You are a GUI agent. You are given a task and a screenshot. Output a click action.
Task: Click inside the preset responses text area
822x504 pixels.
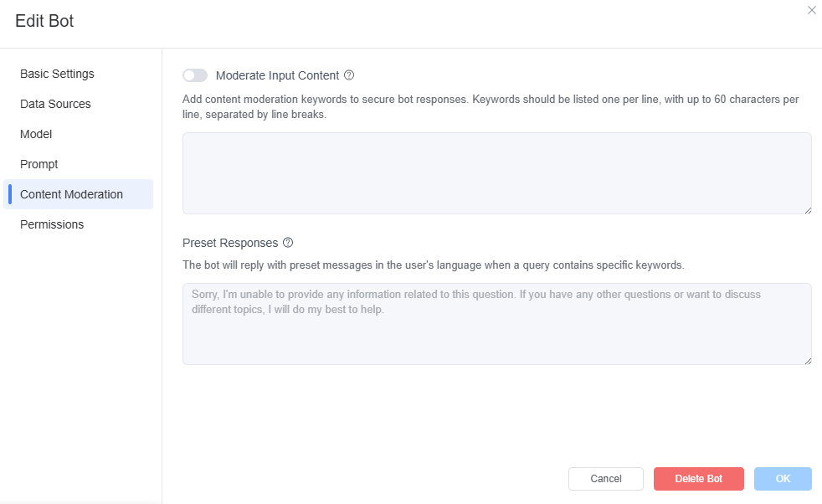[497, 324]
